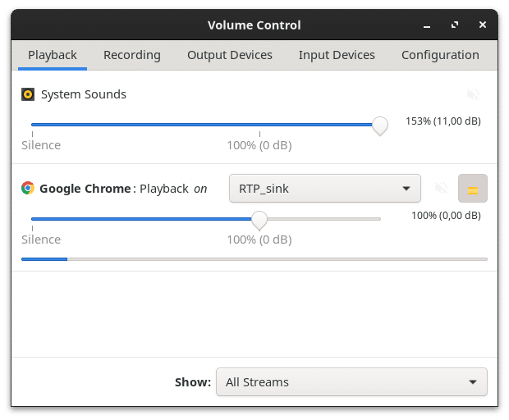Screen dimensions: 509x420
Task: Expand the Show All Streams dropdown
Action: 351,381
